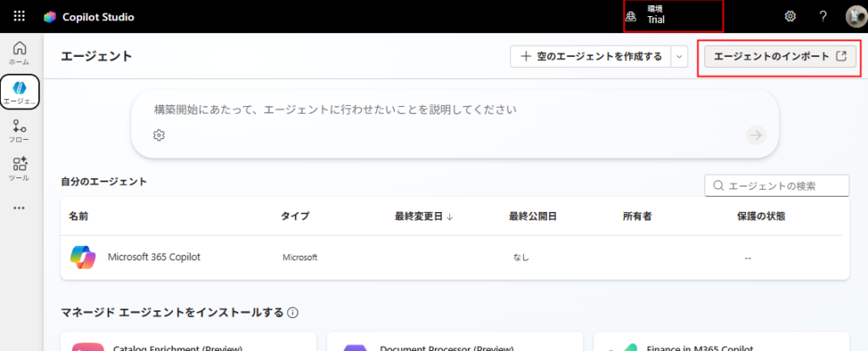Select the エージェント sidebar tab
The width and height of the screenshot is (868, 351).
[x=19, y=92]
